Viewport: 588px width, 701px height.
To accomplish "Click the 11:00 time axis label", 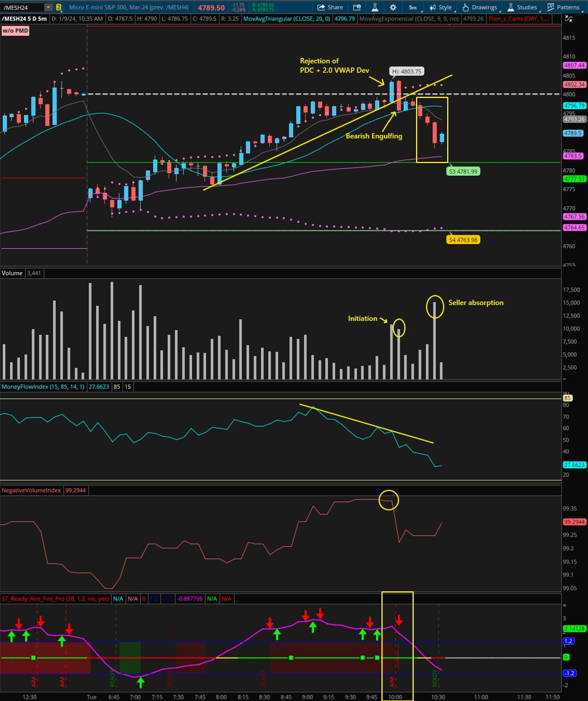I will pyautogui.click(x=481, y=697).
